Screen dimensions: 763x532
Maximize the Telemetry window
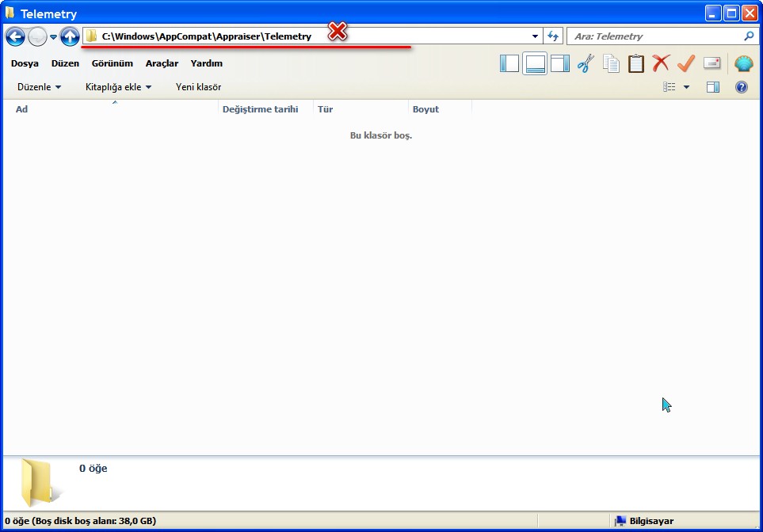pyautogui.click(x=731, y=13)
